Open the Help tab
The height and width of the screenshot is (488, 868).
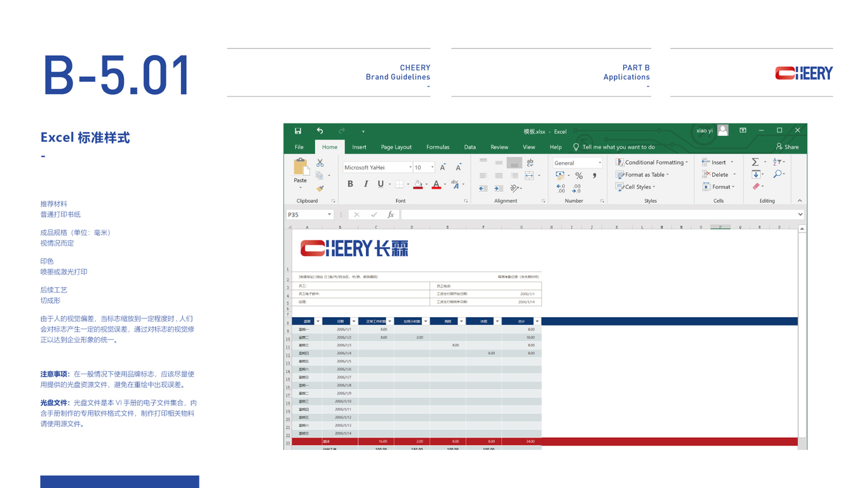[x=556, y=147]
